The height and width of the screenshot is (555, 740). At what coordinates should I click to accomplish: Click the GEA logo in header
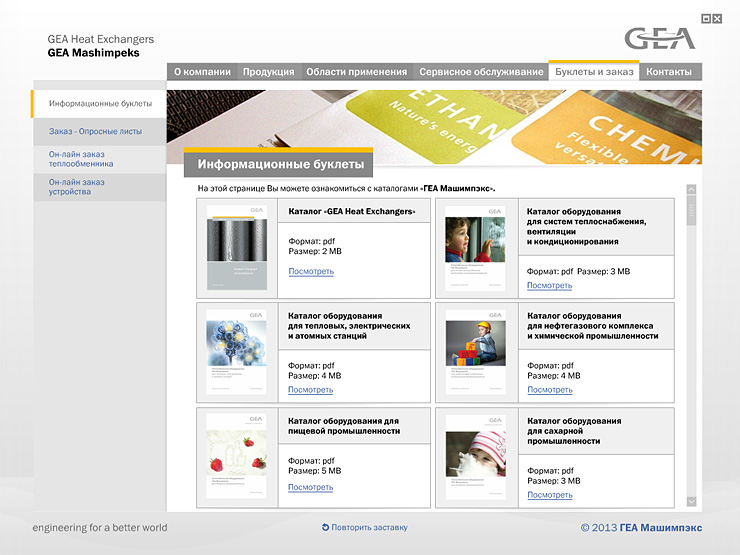[x=659, y=39]
